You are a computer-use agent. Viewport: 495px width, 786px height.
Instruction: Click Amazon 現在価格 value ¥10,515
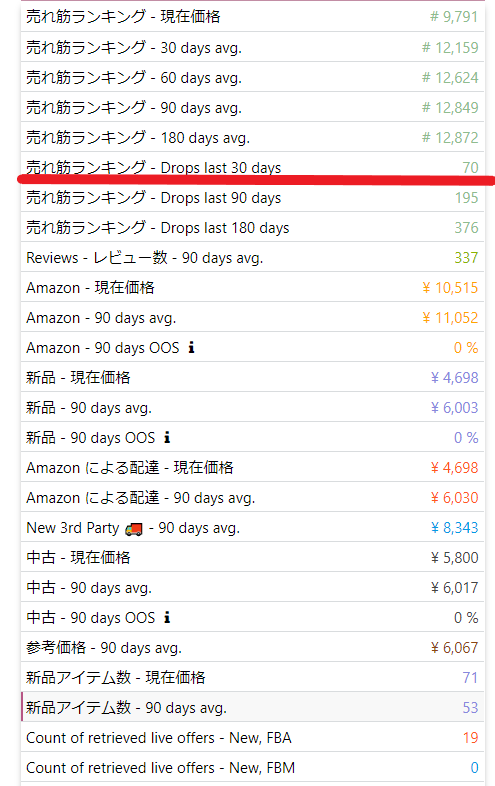pos(450,287)
